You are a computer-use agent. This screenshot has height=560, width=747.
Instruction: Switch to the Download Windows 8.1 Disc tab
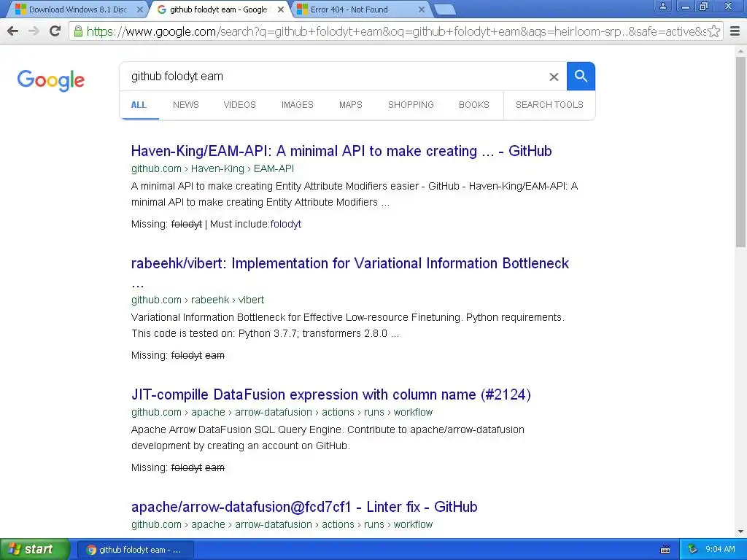(76, 9)
